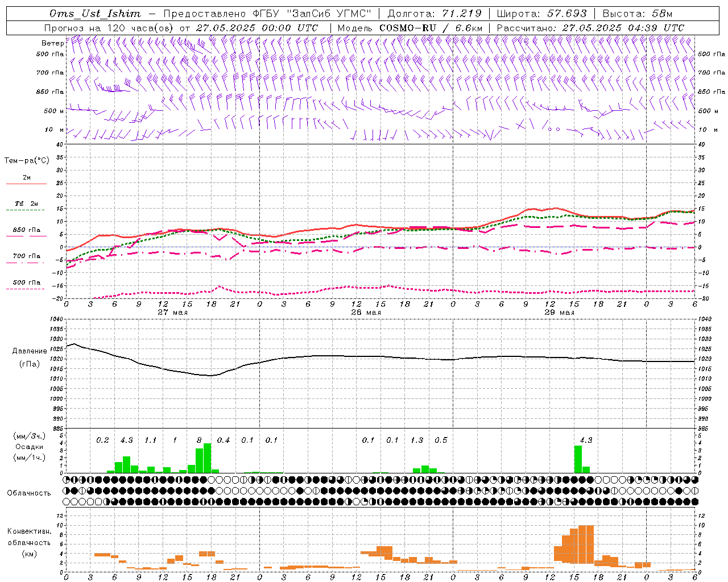
Task: Select the 850 гПа temperature legend entry
Action: pyautogui.click(x=27, y=230)
